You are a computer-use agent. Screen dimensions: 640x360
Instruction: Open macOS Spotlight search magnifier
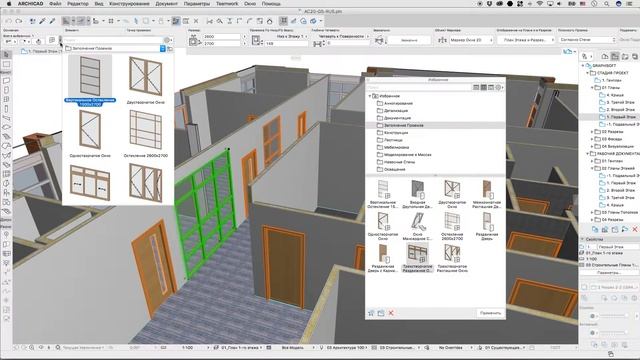(x=607, y=3)
